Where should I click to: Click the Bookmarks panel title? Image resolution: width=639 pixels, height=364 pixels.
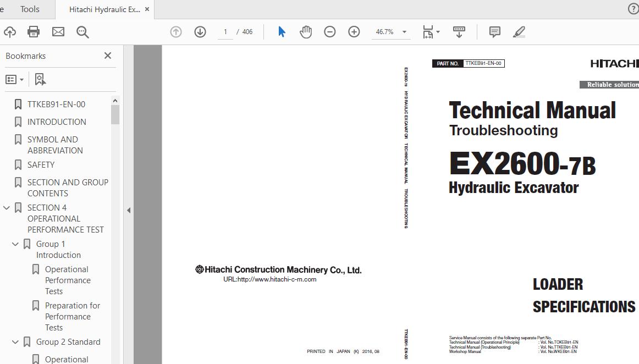(x=26, y=56)
